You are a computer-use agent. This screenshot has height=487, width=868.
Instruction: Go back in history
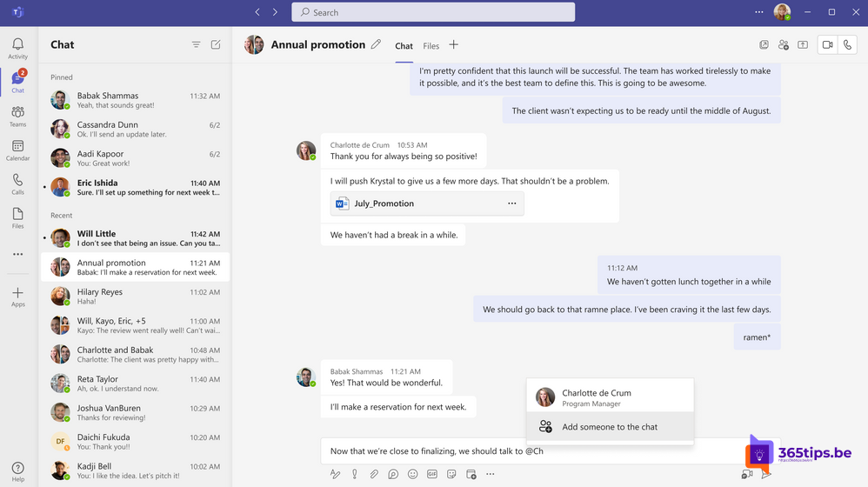click(257, 12)
